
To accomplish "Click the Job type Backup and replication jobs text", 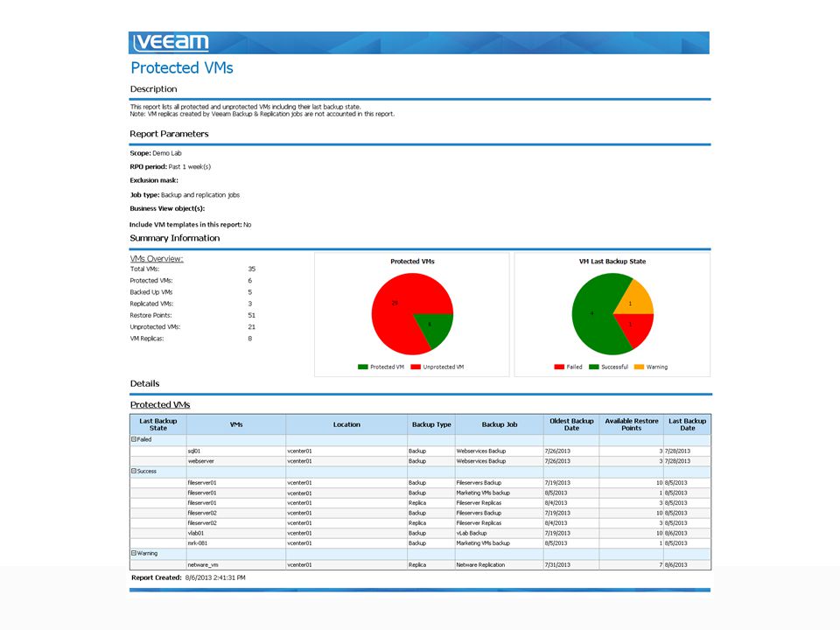I will 185,195.
